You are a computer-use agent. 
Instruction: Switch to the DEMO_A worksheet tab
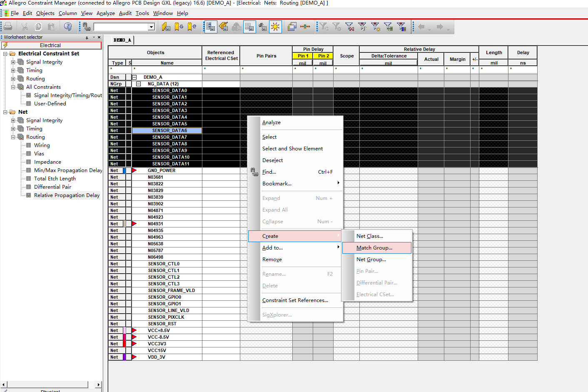(x=122, y=40)
